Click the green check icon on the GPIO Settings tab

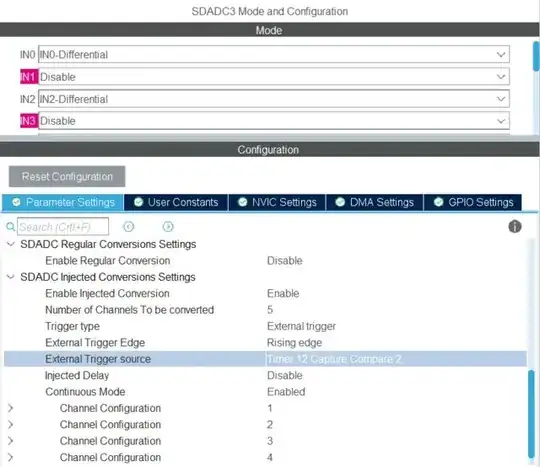click(438, 202)
